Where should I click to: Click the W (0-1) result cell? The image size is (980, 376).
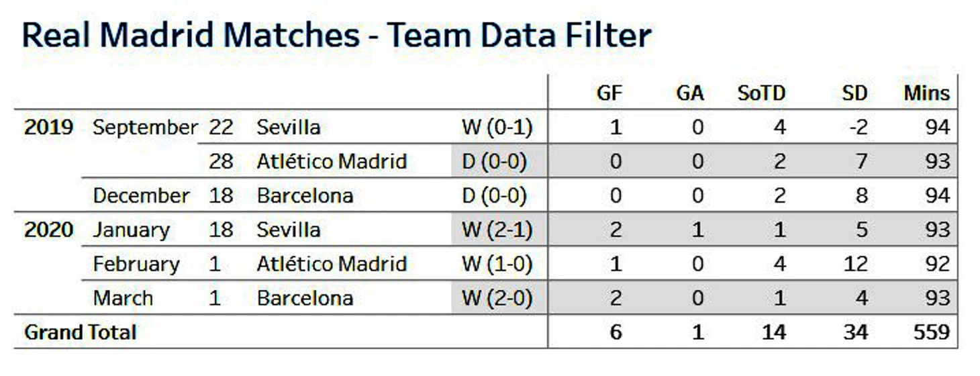pyautogui.click(x=497, y=127)
